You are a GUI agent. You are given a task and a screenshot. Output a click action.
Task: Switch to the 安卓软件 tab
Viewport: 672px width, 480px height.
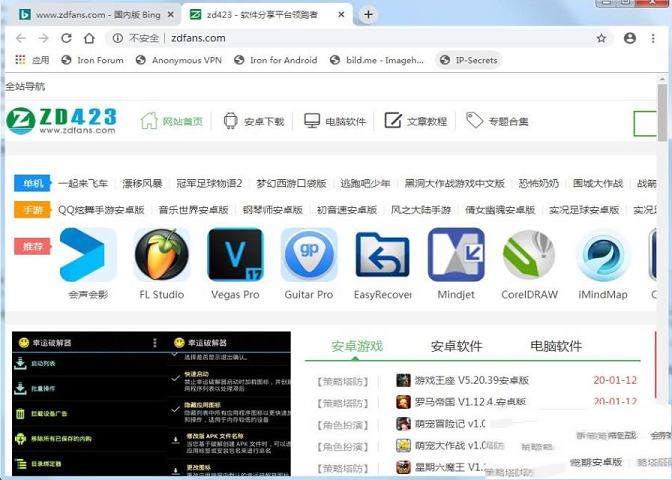(x=456, y=346)
